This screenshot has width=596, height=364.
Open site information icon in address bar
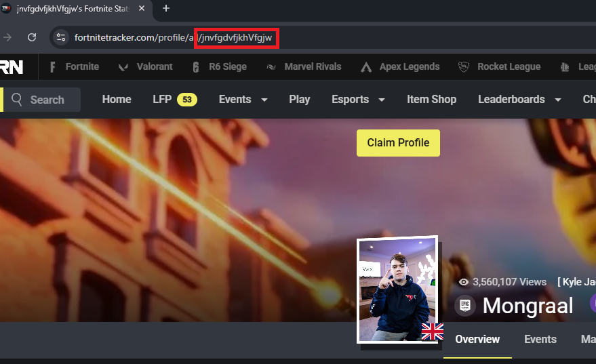pos(61,37)
